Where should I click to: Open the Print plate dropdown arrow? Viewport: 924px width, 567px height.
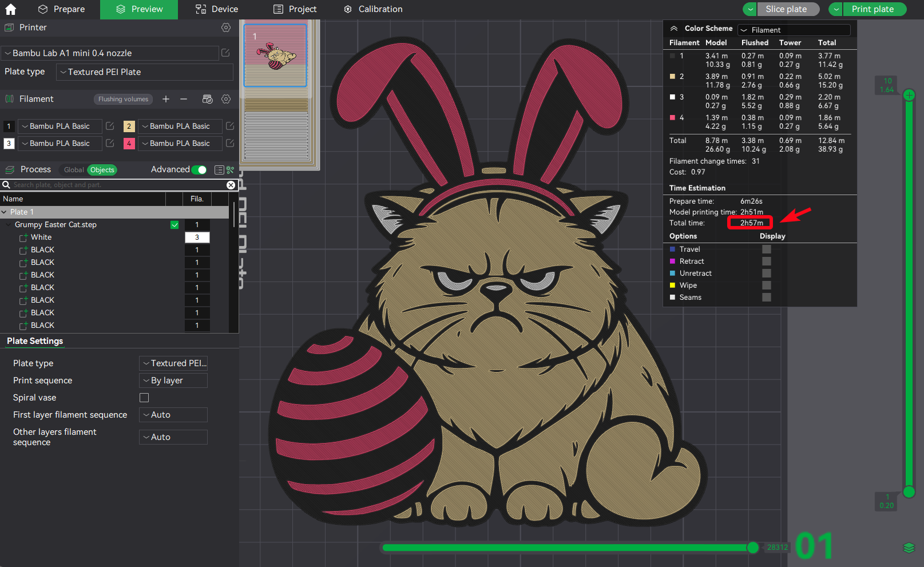pyautogui.click(x=836, y=9)
